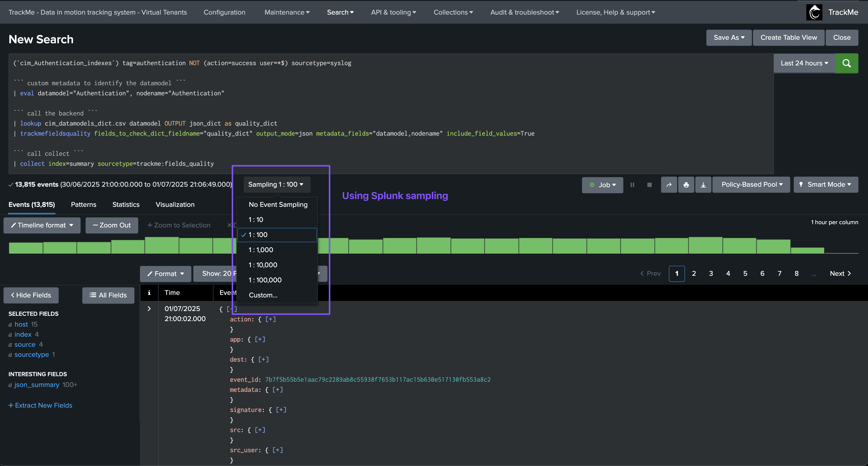868x466 pixels.
Task: Pause the running search job
Action: point(632,185)
